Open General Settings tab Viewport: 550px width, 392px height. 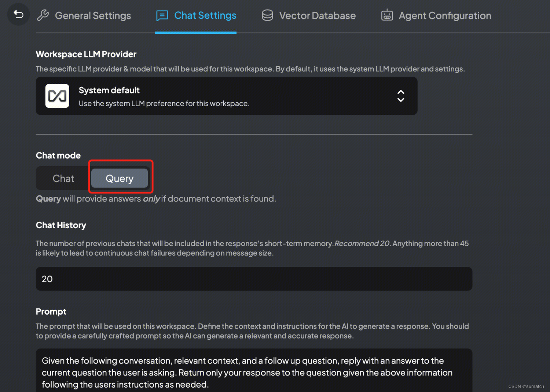pyautogui.click(x=84, y=16)
